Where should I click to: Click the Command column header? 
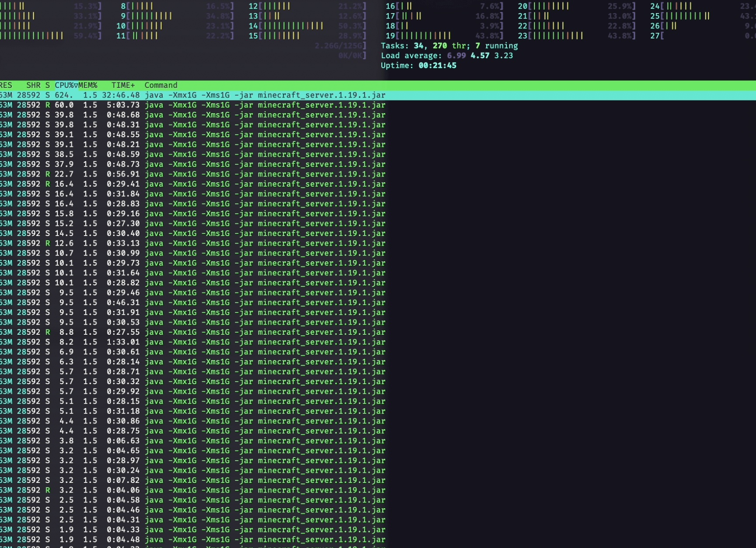click(161, 85)
